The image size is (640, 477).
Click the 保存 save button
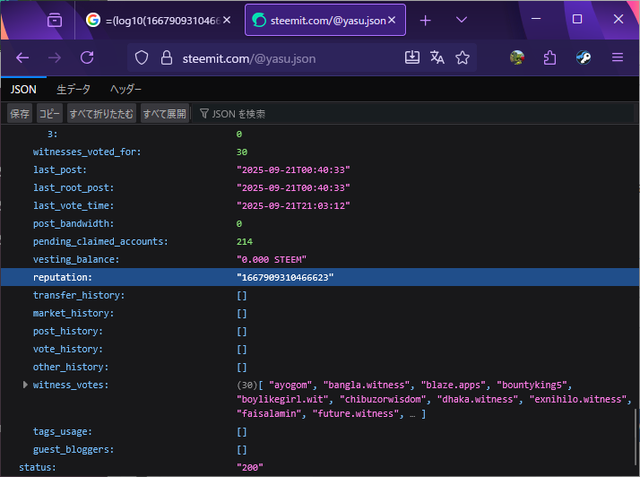pyautogui.click(x=20, y=113)
